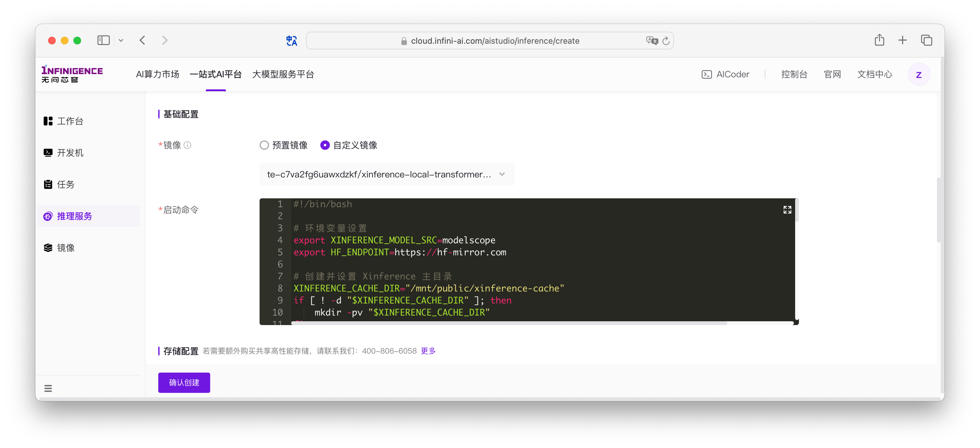Click the 基础配置 section heading
980x448 pixels.
[181, 114]
